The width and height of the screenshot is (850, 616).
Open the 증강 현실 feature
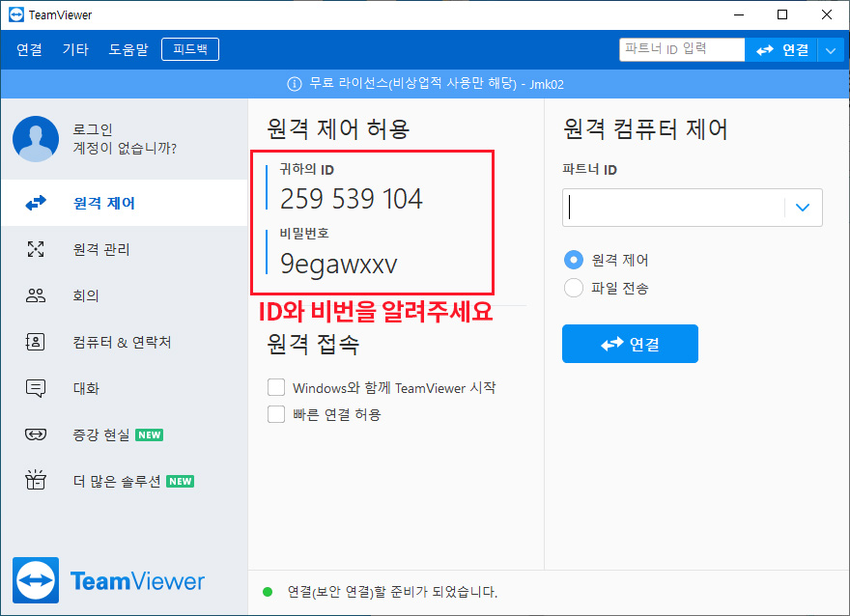pyautogui.click(x=35, y=434)
